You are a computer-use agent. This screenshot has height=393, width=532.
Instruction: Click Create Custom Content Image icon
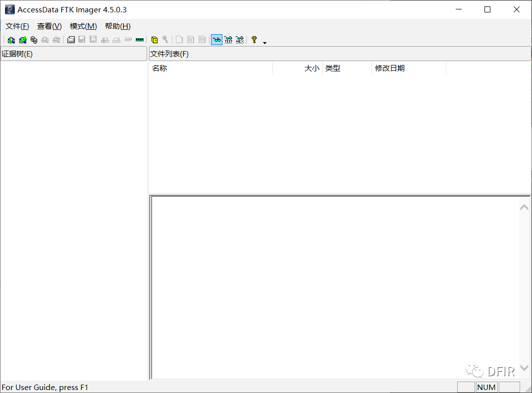[x=116, y=40]
